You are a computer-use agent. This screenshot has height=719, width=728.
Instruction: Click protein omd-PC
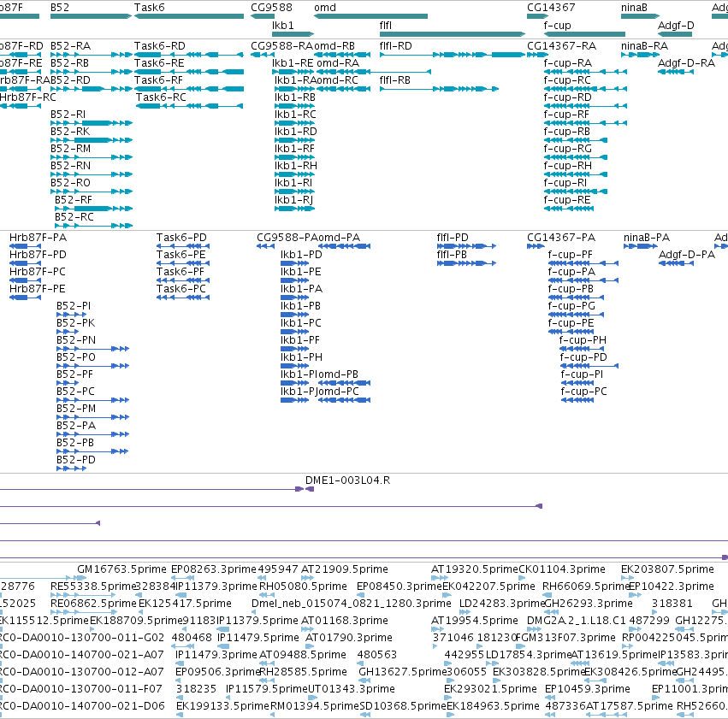pyautogui.click(x=339, y=392)
